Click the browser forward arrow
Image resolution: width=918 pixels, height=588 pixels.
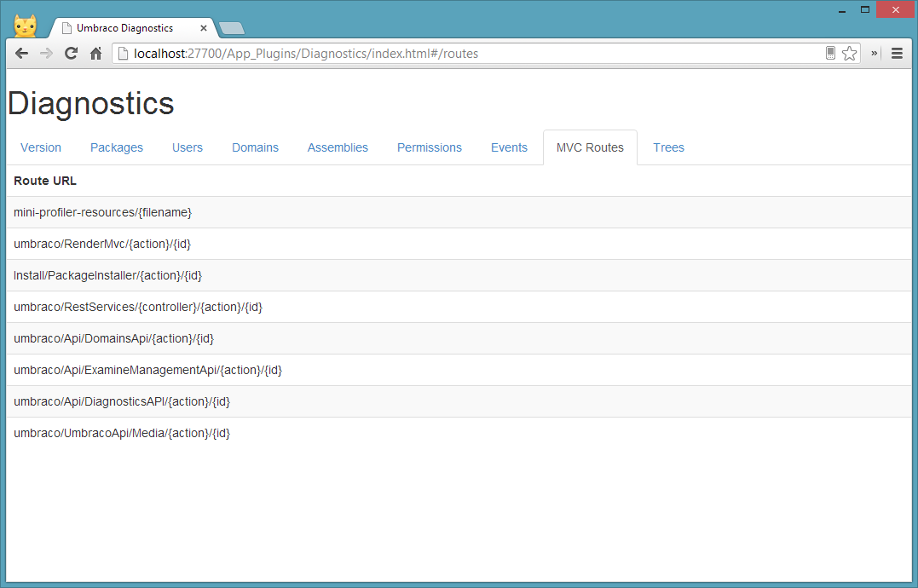coord(46,53)
